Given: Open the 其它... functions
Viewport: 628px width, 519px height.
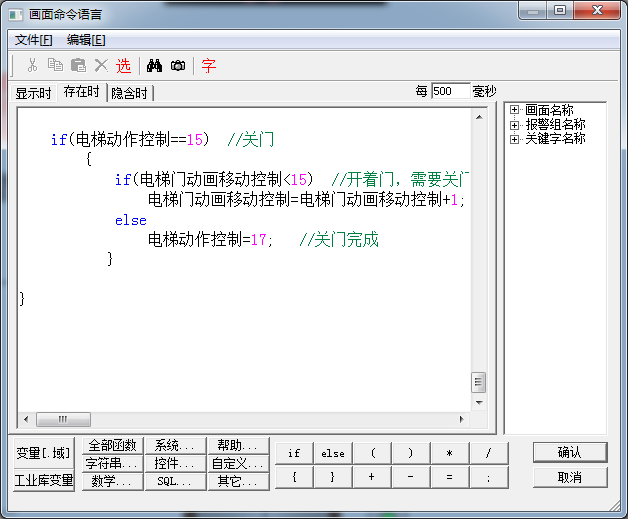Looking at the screenshot, I should [x=238, y=481].
